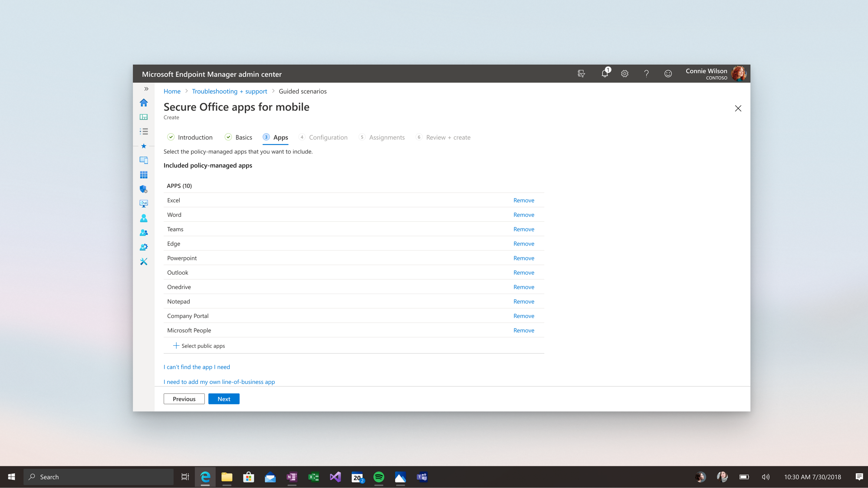Open the help question mark icon
This screenshot has height=488, width=868.
(x=647, y=74)
